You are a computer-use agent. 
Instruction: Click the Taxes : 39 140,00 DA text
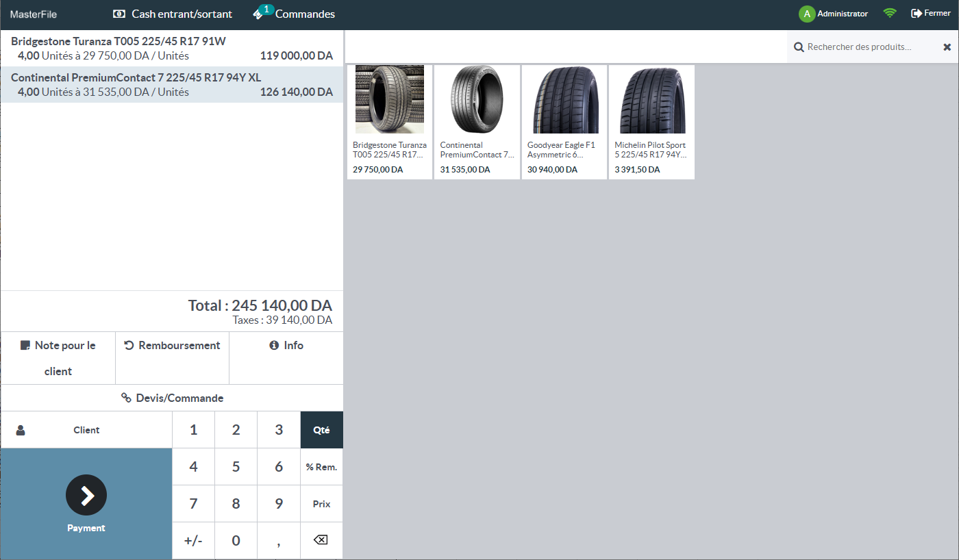pyautogui.click(x=283, y=320)
